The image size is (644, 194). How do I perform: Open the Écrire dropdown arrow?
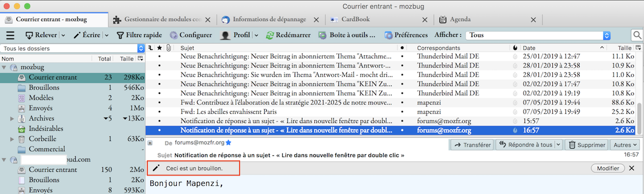tap(107, 35)
